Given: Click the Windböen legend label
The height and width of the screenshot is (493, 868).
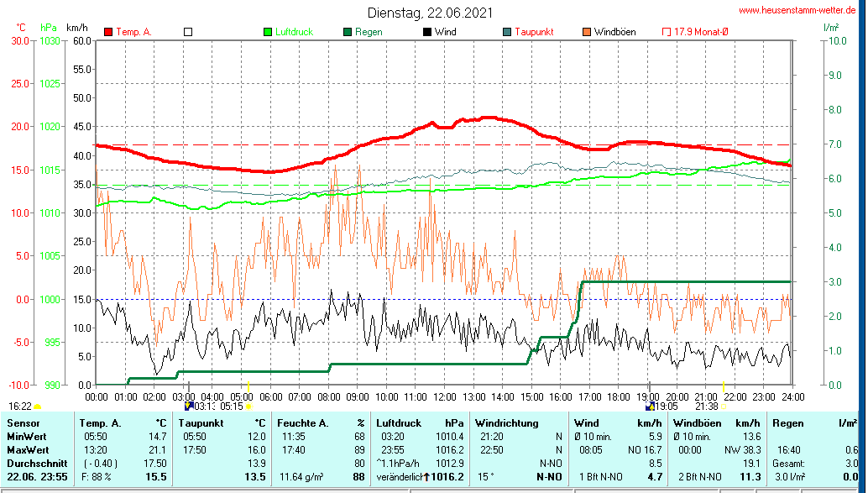Looking at the screenshot, I should (615, 32).
